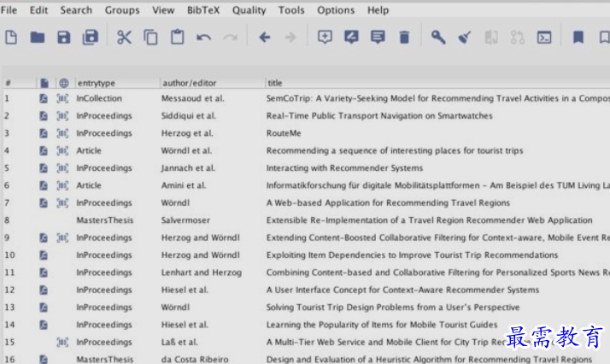Open the Quality menu

pyautogui.click(x=249, y=10)
